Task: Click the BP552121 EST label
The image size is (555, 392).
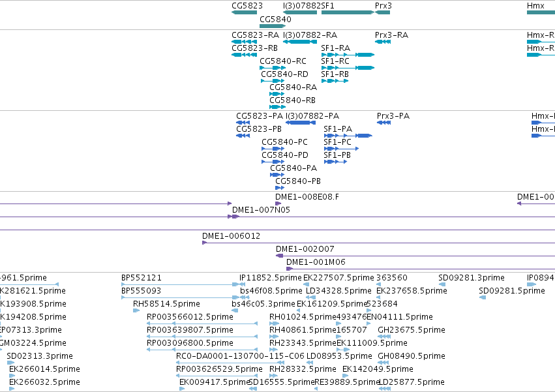Action: click(x=142, y=279)
